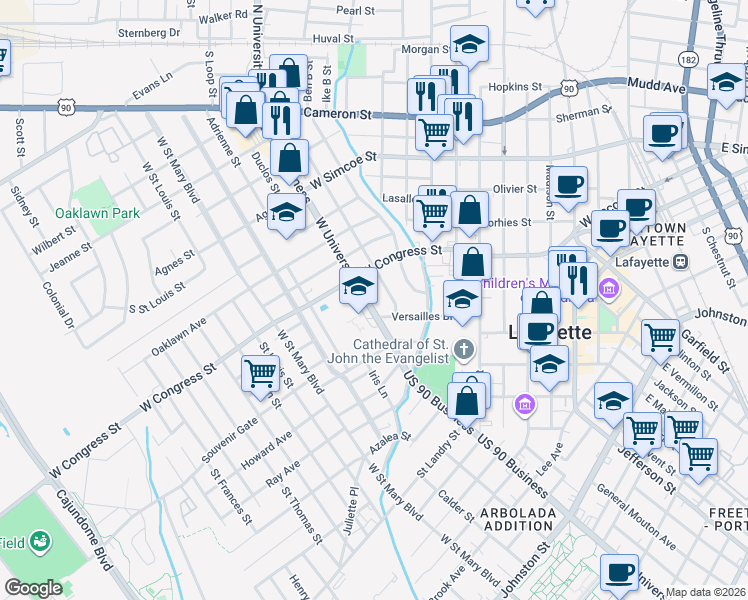
Task: Click the Sternberg Dr street label
Action: pyautogui.click(x=149, y=33)
